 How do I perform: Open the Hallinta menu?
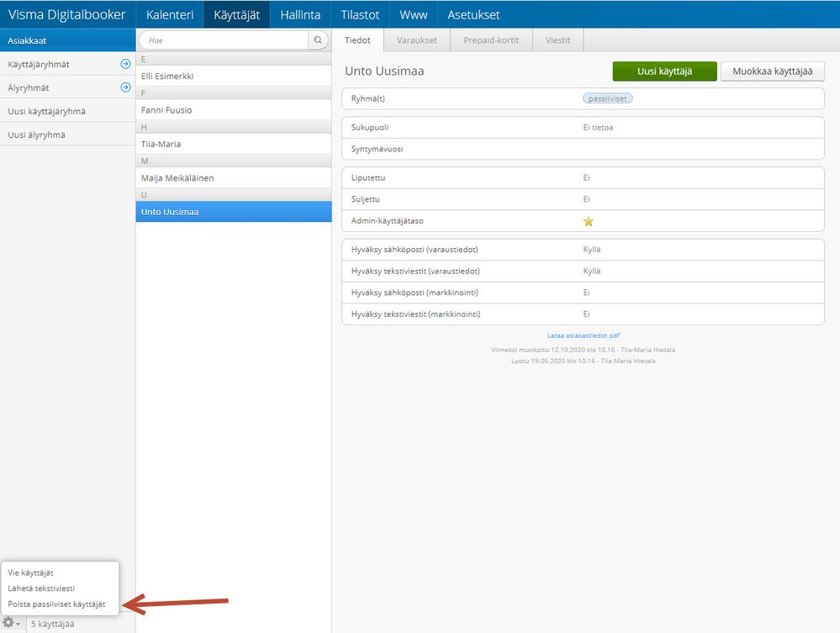click(300, 14)
